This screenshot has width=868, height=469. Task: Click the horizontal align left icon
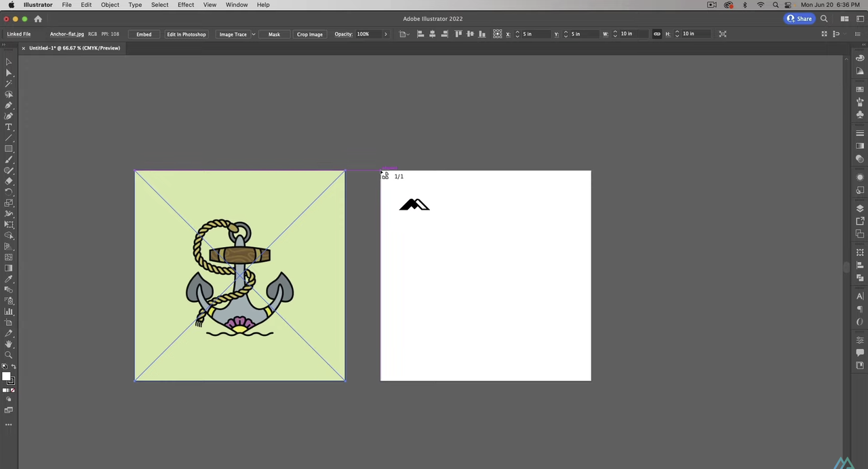(x=420, y=34)
